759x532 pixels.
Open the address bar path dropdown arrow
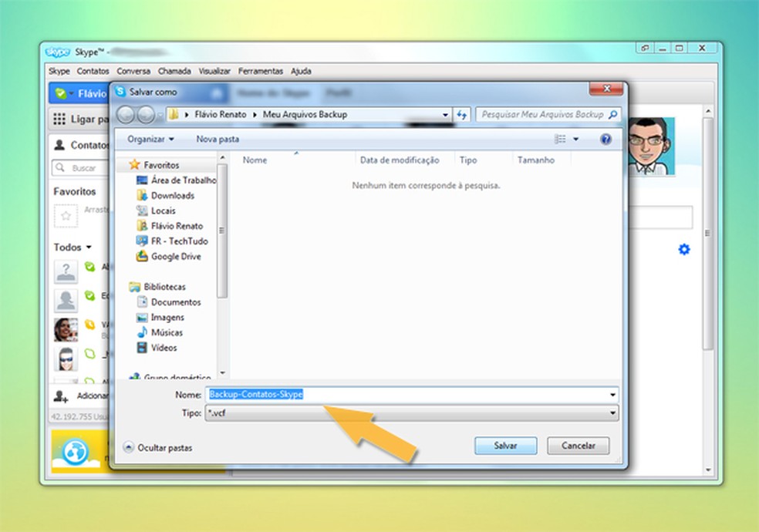[x=445, y=115]
